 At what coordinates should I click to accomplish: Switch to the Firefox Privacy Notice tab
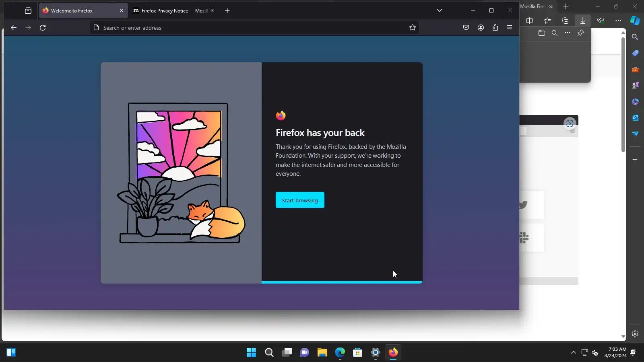(x=174, y=11)
